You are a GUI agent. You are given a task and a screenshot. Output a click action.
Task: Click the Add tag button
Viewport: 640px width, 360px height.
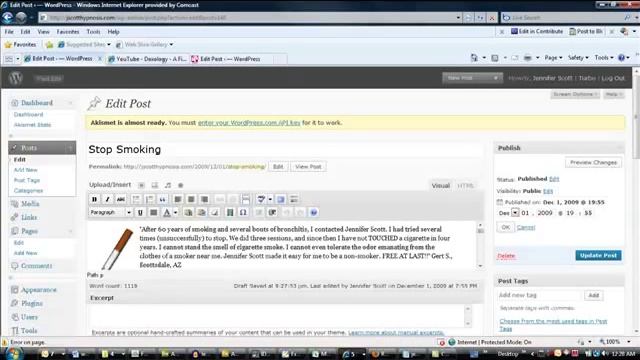click(593, 295)
